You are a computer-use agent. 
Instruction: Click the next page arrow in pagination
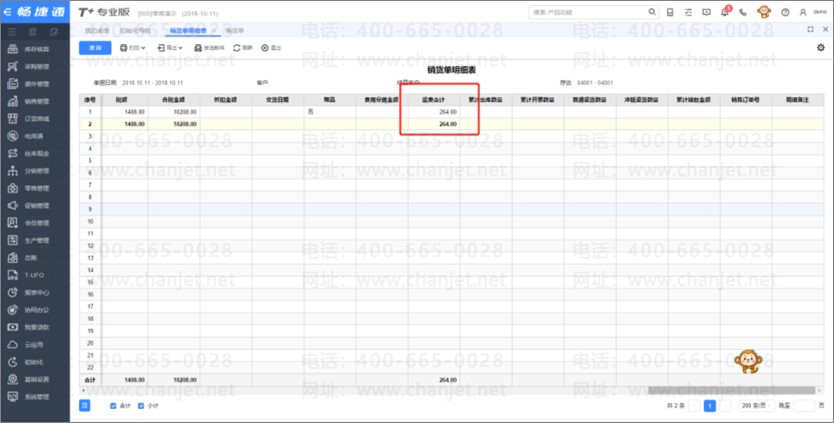725,406
